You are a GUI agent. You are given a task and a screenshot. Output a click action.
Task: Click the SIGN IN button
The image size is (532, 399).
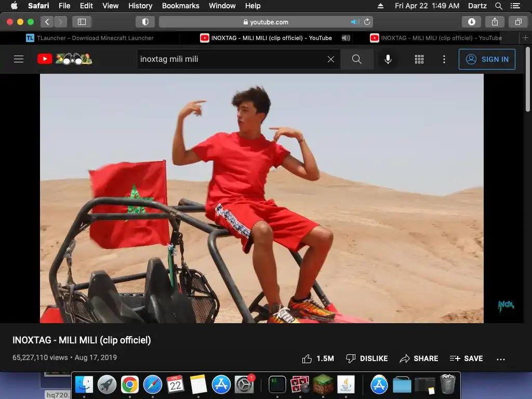[486, 59]
